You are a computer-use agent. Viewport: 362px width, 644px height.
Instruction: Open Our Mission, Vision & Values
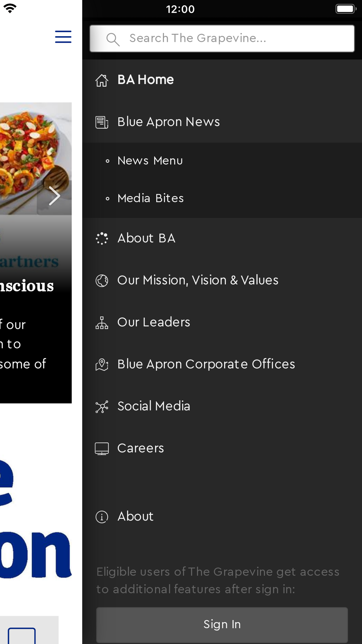click(222, 280)
